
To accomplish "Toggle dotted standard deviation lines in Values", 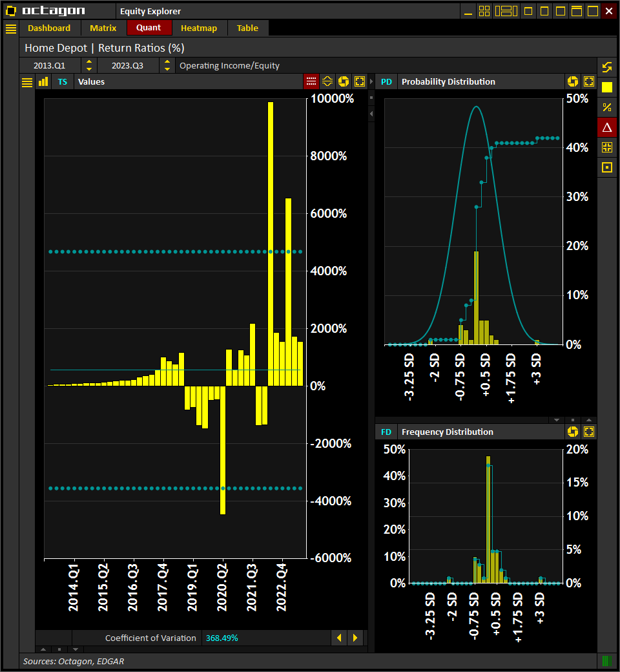I will (x=311, y=81).
